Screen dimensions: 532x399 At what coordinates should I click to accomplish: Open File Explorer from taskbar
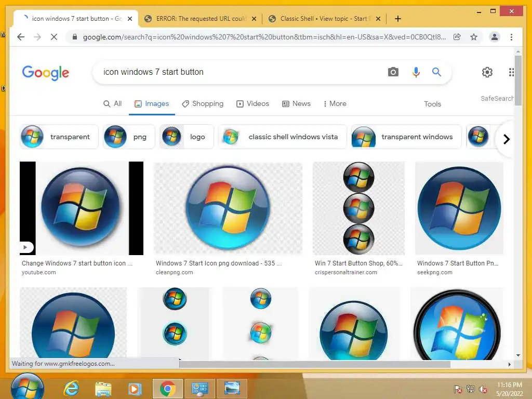[x=103, y=389]
